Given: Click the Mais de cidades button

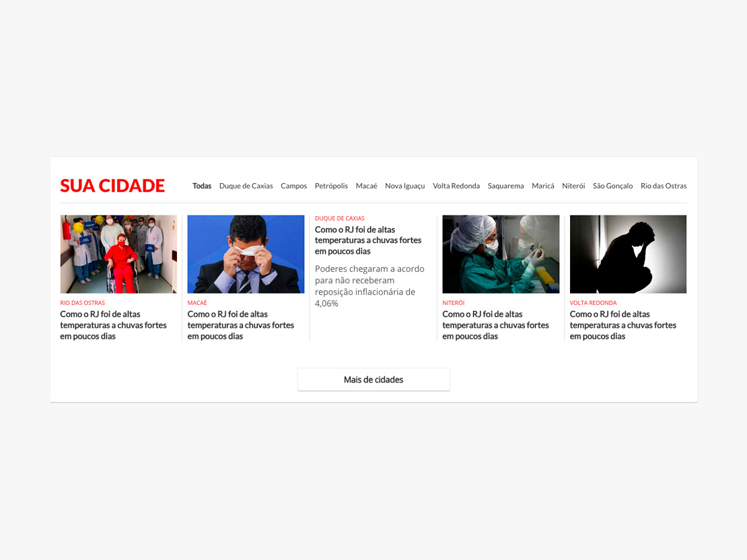Looking at the screenshot, I should coord(373,380).
